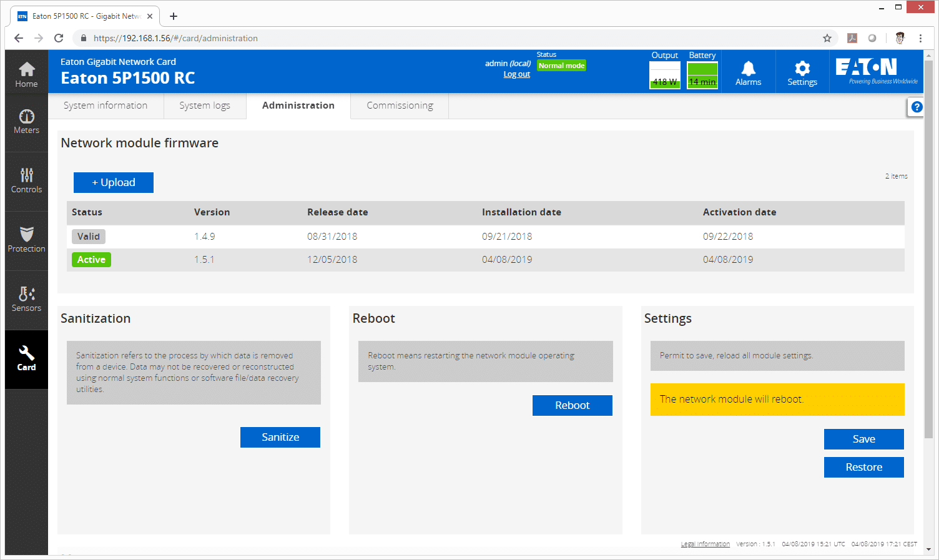Click the Installation date column header

coord(521,212)
